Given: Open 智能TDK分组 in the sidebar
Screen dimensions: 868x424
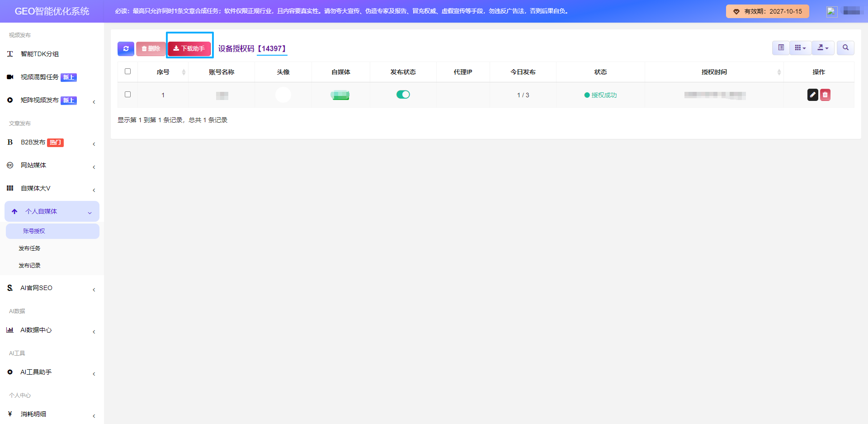Looking at the screenshot, I should click(x=40, y=54).
